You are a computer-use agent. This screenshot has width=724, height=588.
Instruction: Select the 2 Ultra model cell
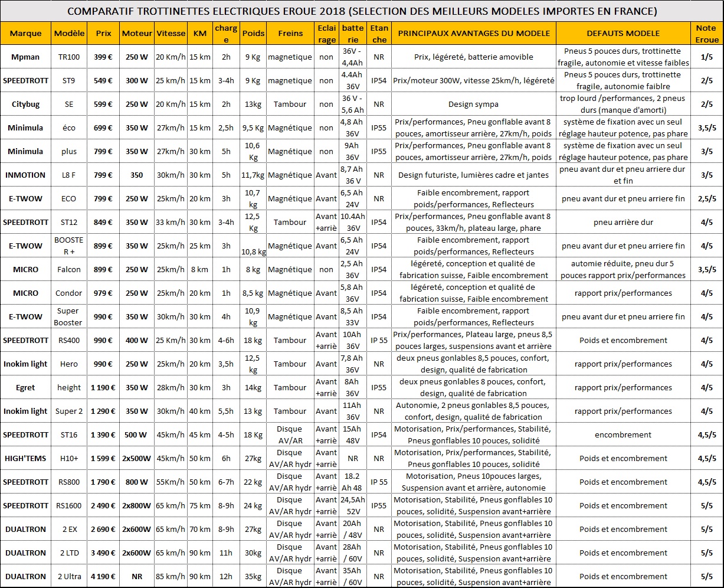pos(69,576)
